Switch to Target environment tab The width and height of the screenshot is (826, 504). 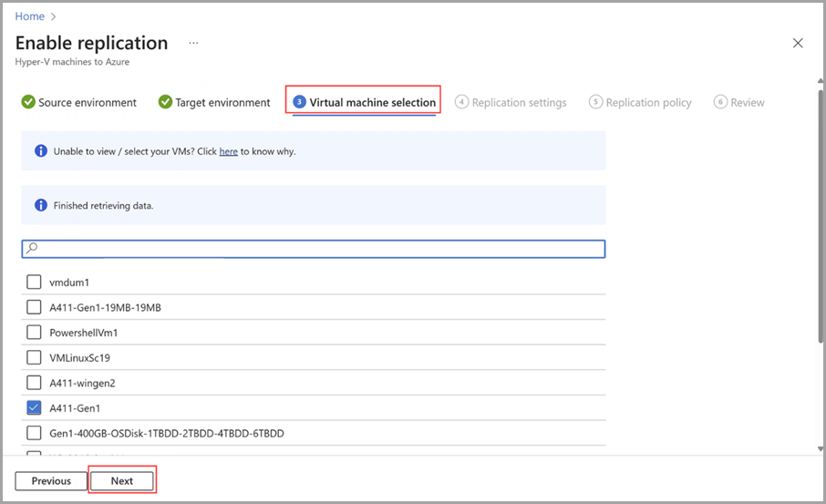[x=214, y=102]
